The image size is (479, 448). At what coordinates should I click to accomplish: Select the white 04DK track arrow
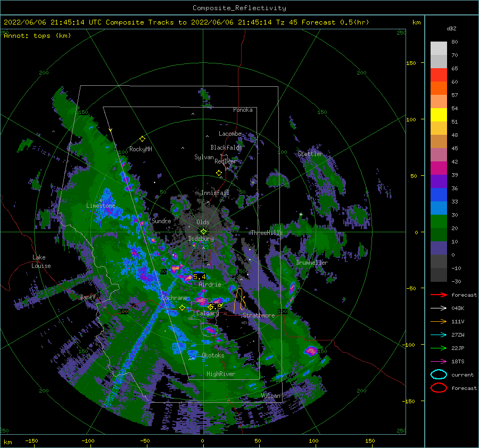click(x=439, y=308)
